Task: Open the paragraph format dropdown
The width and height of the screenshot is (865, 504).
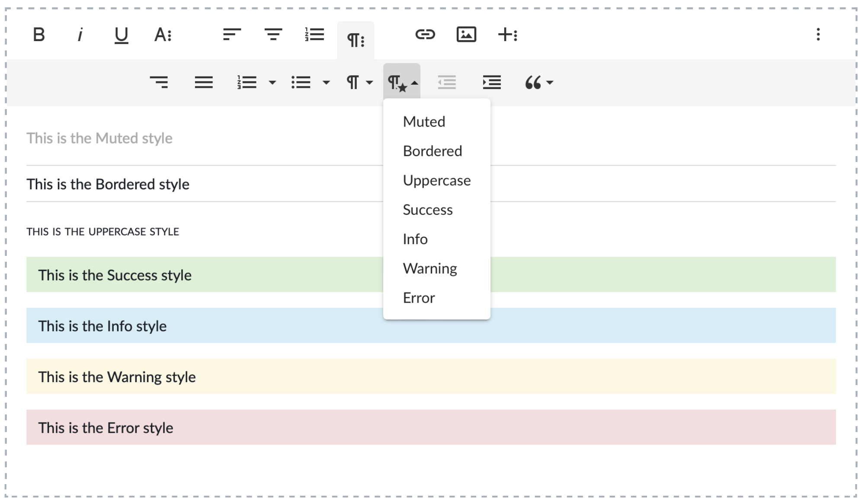Action: 359,82
